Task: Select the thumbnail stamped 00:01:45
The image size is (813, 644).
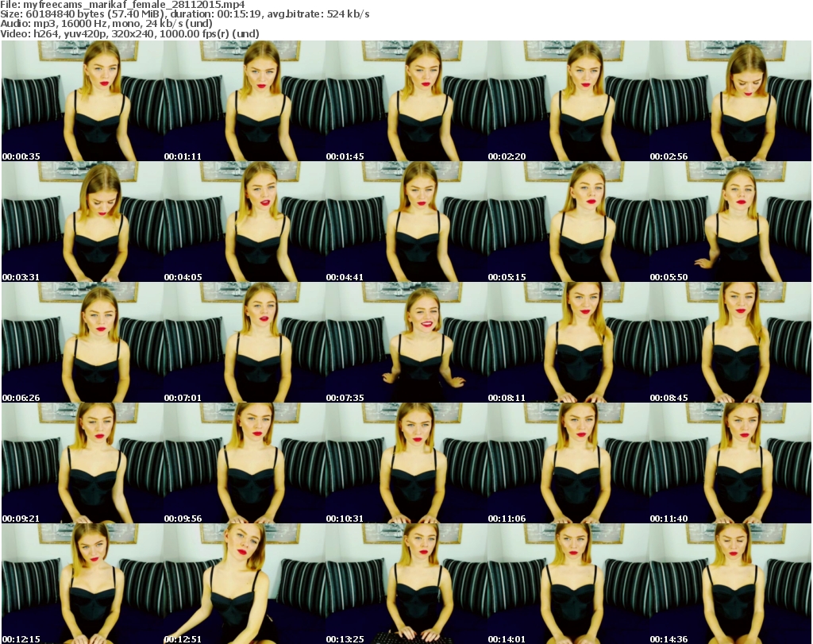Action: 406,101
